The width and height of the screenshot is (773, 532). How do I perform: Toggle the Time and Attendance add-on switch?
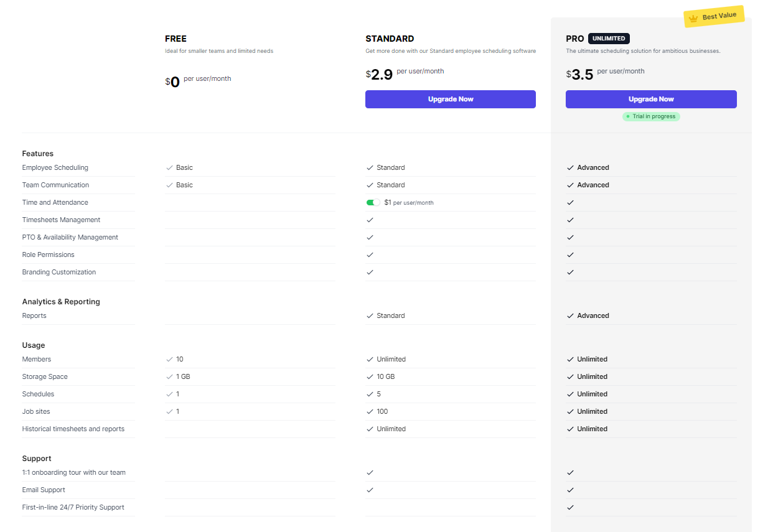click(x=373, y=202)
